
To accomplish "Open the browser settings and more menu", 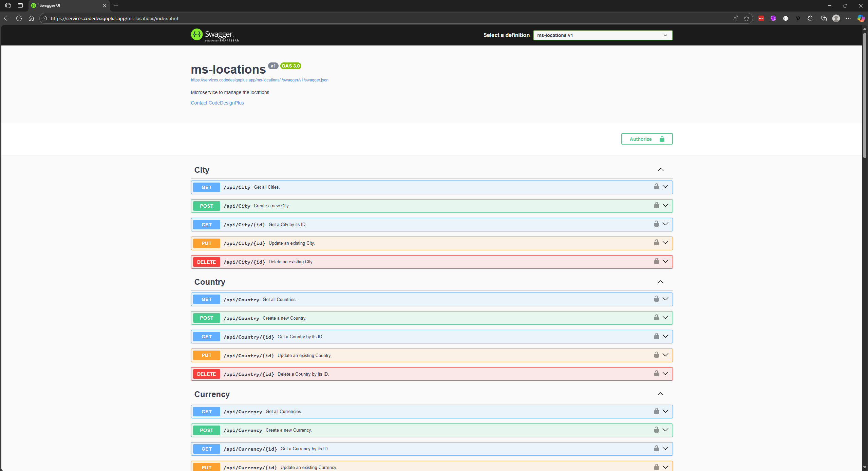I will [848, 18].
